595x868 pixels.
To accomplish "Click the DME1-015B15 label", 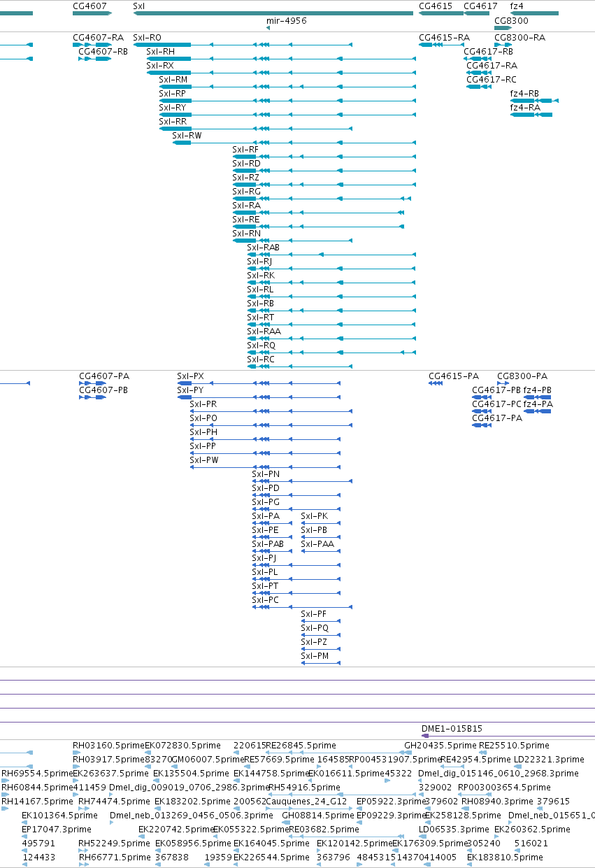I will tap(452, 728).
